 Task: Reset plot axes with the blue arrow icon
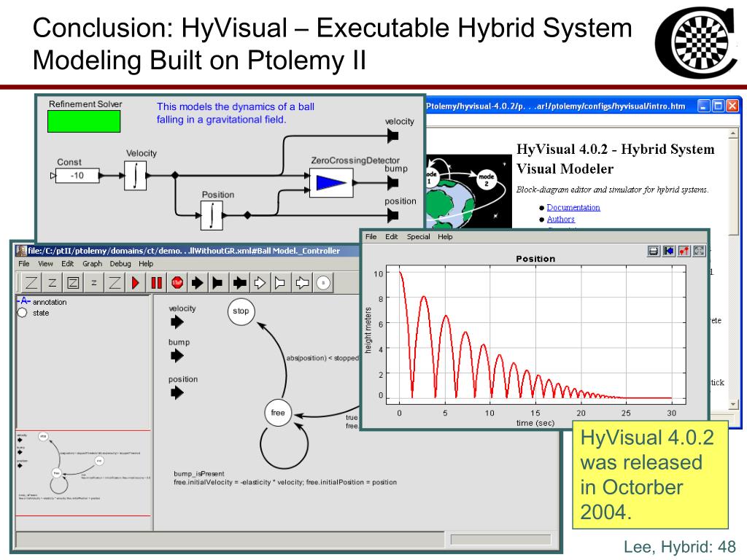pos(668,251)
